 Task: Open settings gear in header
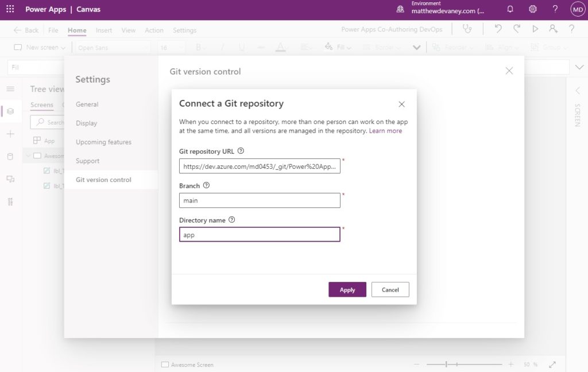tap(532, 9)
